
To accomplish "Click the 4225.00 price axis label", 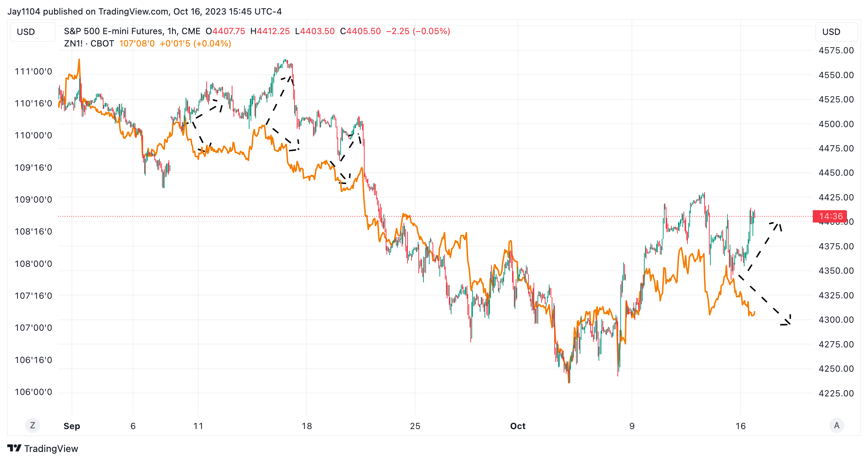I will 836,393.
